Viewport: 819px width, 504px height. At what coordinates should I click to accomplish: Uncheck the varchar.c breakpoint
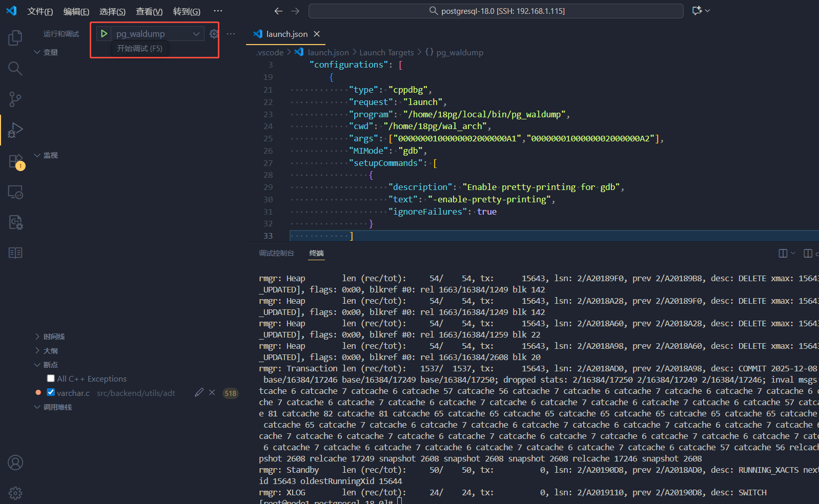[51, 392]
